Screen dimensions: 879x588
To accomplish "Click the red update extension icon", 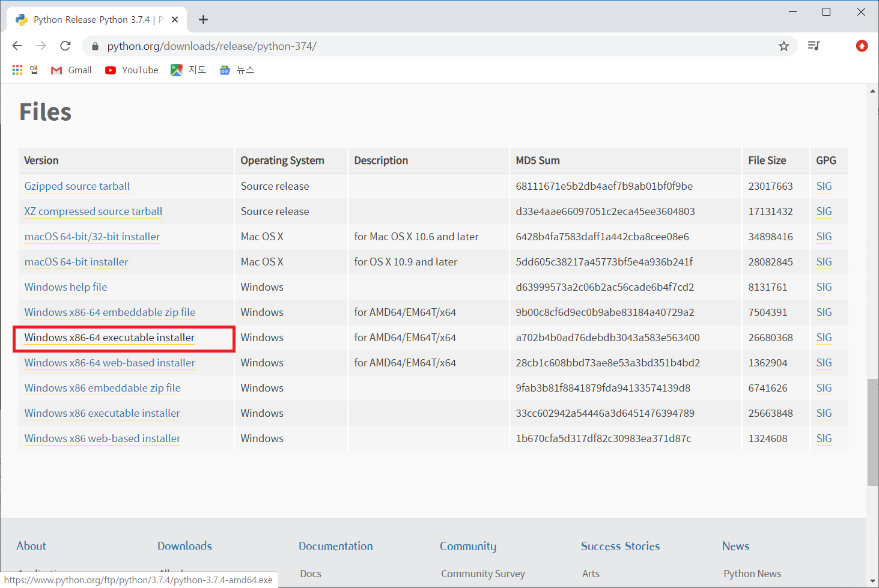I will click(x=862, y=46).
